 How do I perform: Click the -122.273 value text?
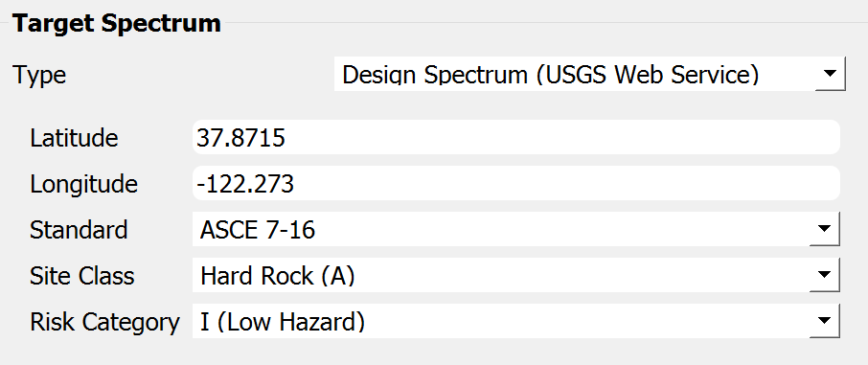tap(245, 184)
